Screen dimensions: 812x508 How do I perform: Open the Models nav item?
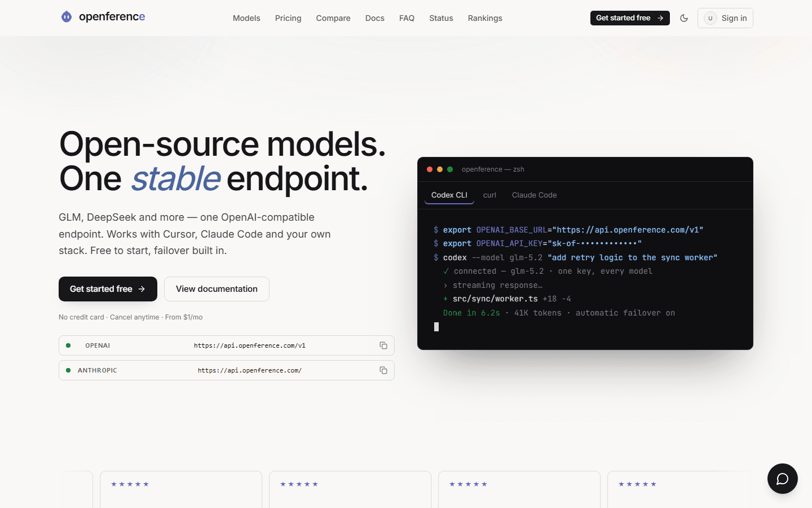[x=246, y=18]
